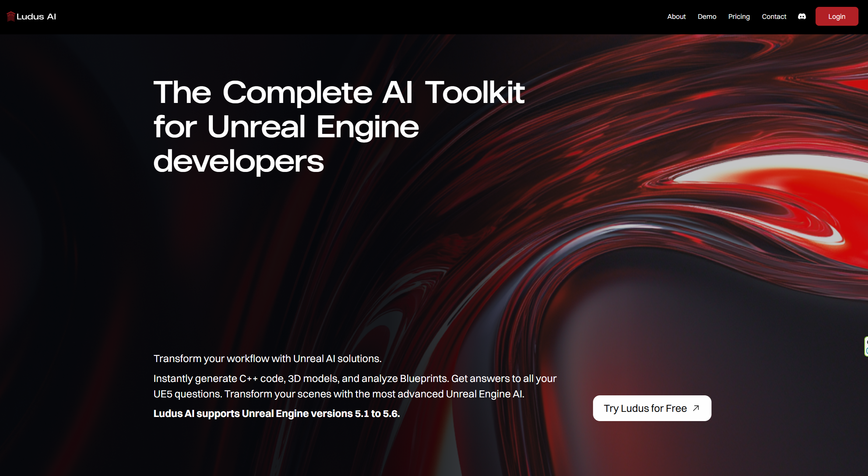The width and height of the screenshot is (868, 476).
Task: Open the Discord community icon link
Action: coord(802,16)
